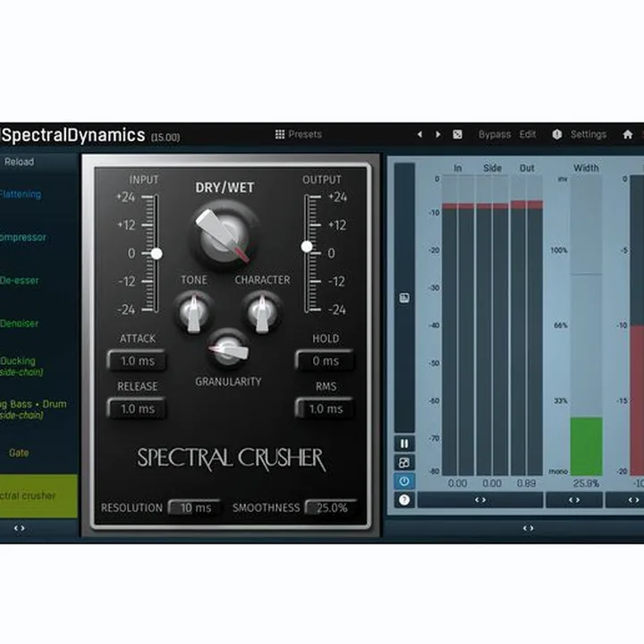Image resolution: width=644 pixels, height=644 pixels.
Task: Click the In meter label
Action: point(458,168)
